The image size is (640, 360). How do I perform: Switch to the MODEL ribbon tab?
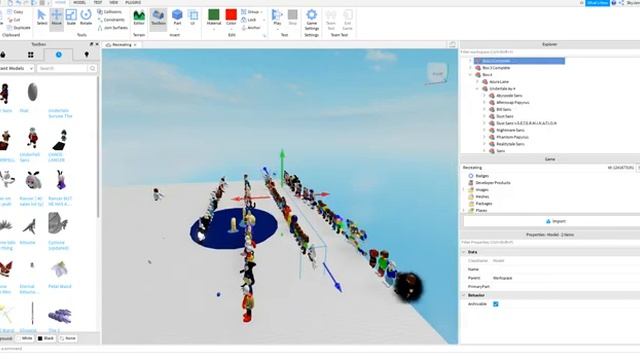tap(79, 2)
